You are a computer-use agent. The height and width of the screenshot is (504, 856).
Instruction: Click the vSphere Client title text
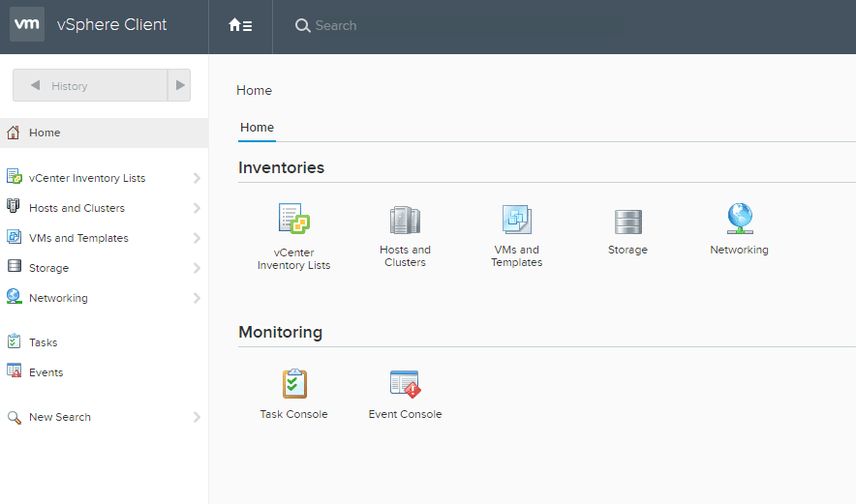112,24
